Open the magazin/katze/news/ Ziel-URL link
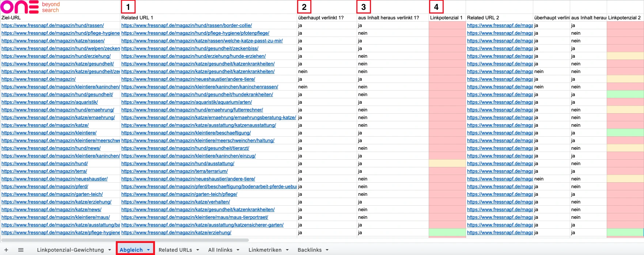This screenshot has height=255, width=644. click(51, 210)
